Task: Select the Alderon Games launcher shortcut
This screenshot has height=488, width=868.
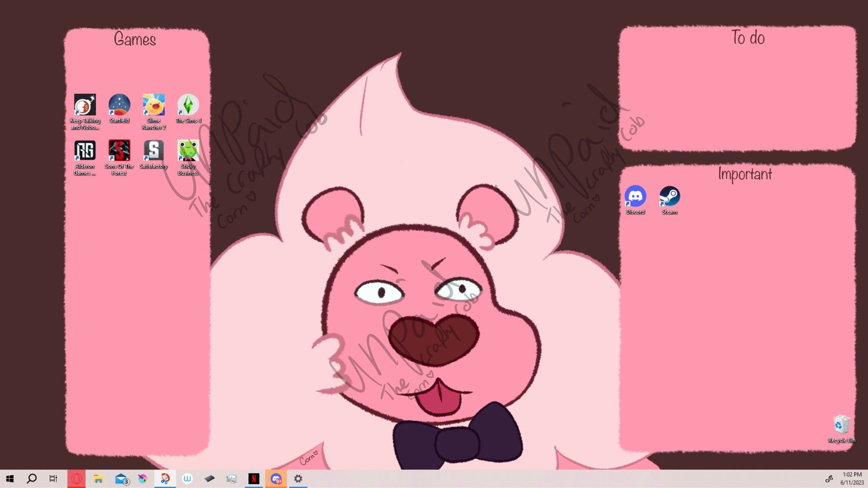Action: pos(84,157)
